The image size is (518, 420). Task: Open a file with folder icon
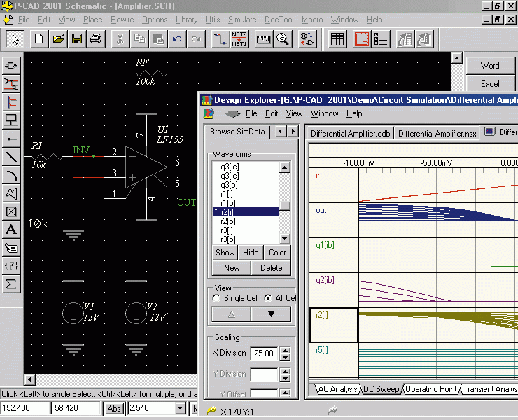point(58,39)
